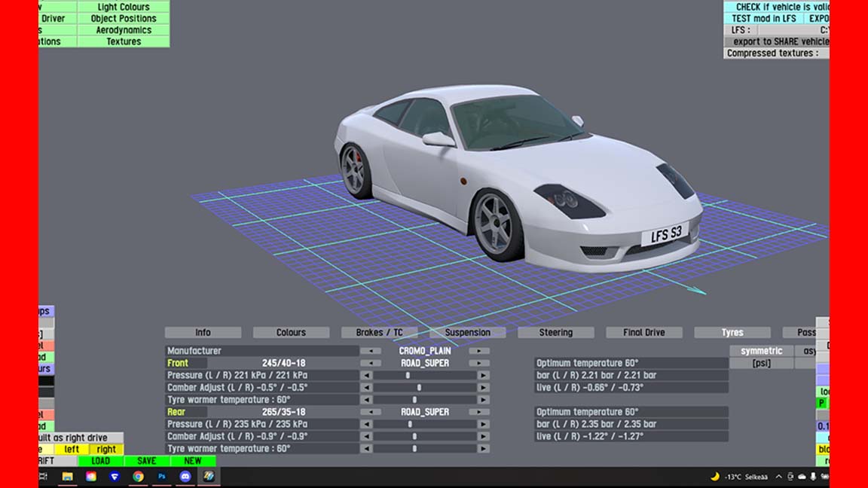This screenshot has height=488, width=868.
Task: Click the blue shield taskbar icon
Action: [115, 477]
